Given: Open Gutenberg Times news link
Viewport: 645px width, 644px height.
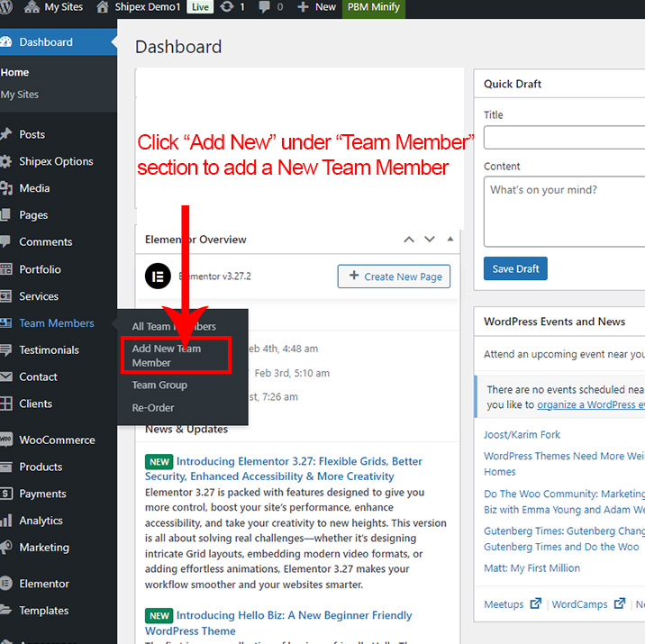Looking at the screenshot, I should point(564,539).
